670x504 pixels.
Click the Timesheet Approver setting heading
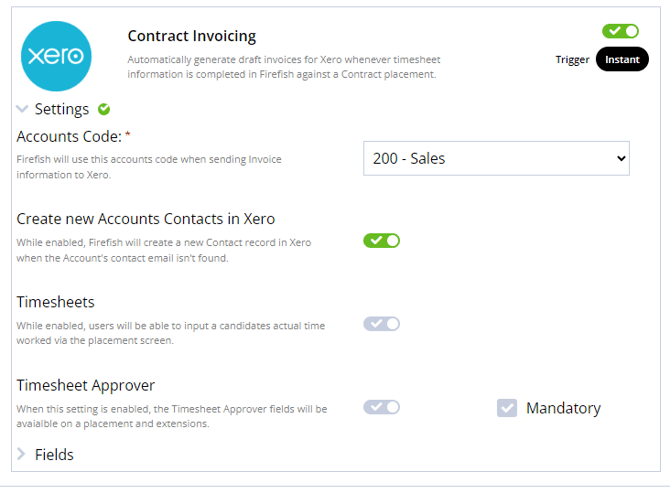point(86,385)
